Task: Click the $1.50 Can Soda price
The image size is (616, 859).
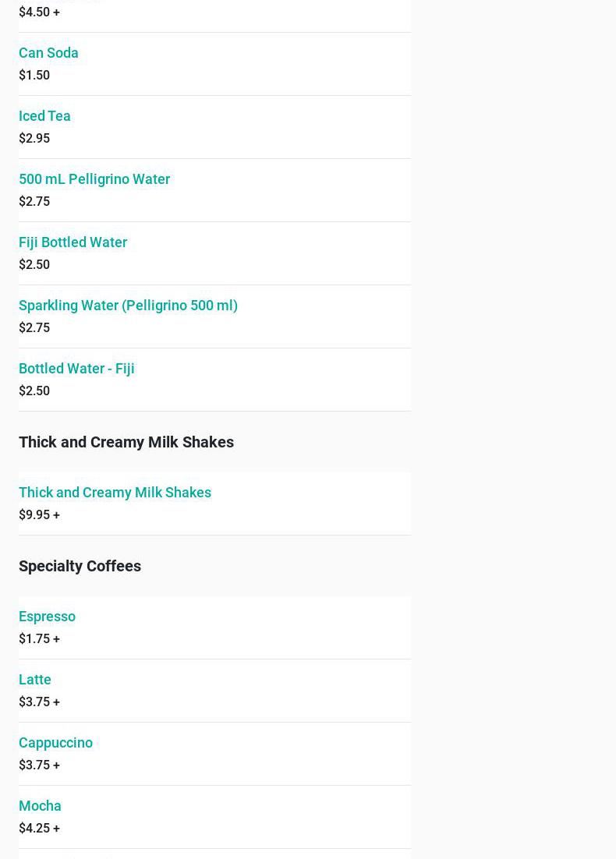Action: (x=34, y=75)
